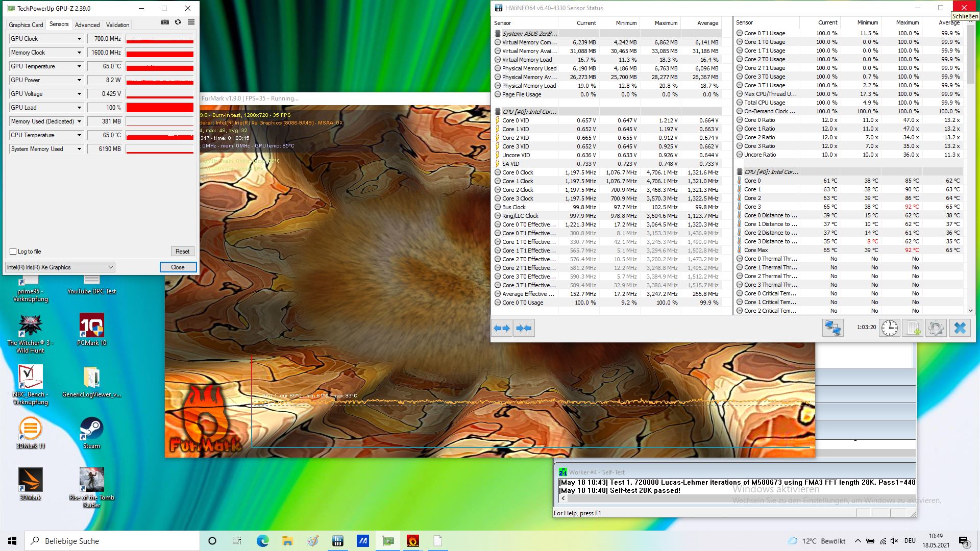Select the Core 0 Clock row in HWiNFO
Viewport: 980px width, 551px height.
[607, 172]
